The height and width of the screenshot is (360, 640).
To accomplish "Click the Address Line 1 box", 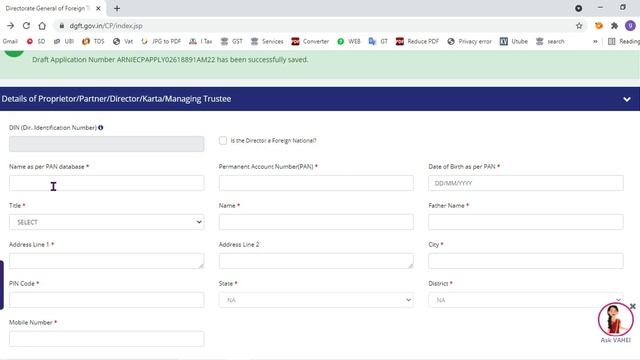I will 107,261.
